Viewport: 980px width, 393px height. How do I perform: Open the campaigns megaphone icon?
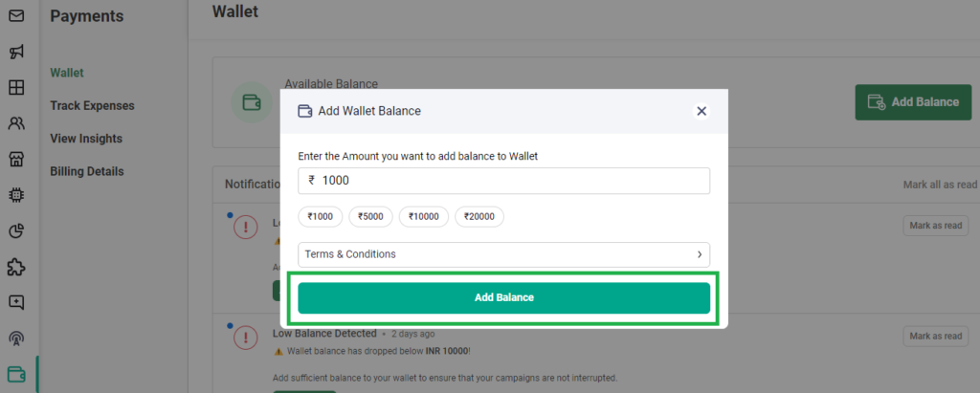pos(16,52)
